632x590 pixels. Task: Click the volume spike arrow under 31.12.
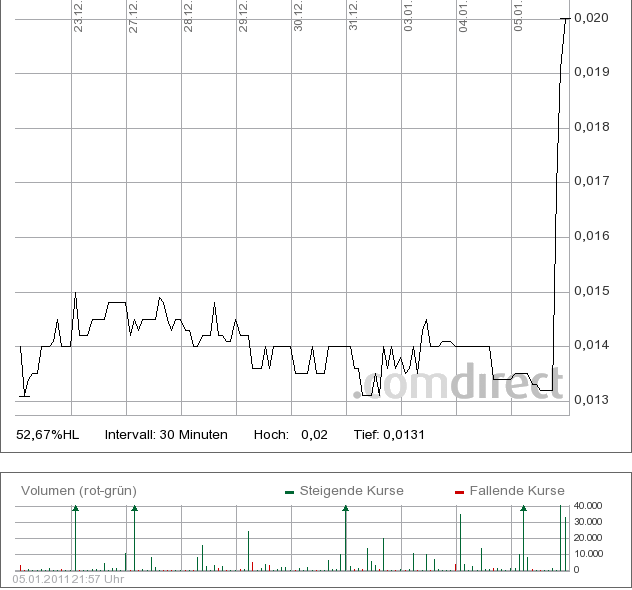tap(345, 509)
